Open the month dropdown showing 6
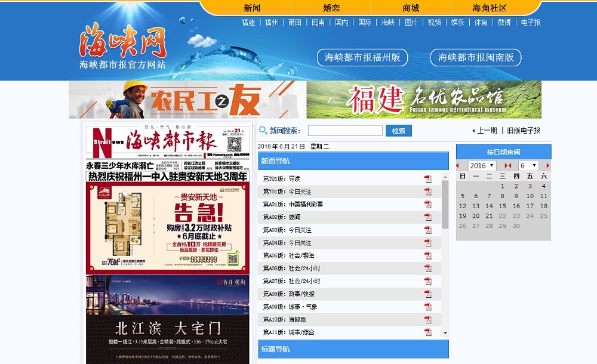The width and height of the screenshot is (597, 364). pyautogui.click(x=528, y=166)
